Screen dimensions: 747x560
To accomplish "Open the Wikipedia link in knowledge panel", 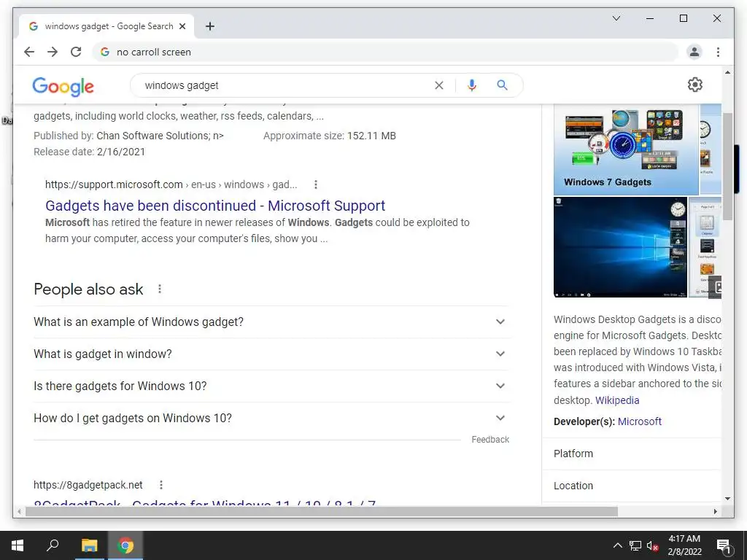I will tap(617, 400).
